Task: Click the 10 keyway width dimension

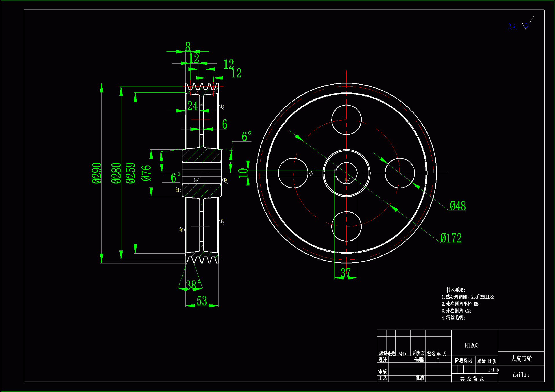Action: pos(243,173)
